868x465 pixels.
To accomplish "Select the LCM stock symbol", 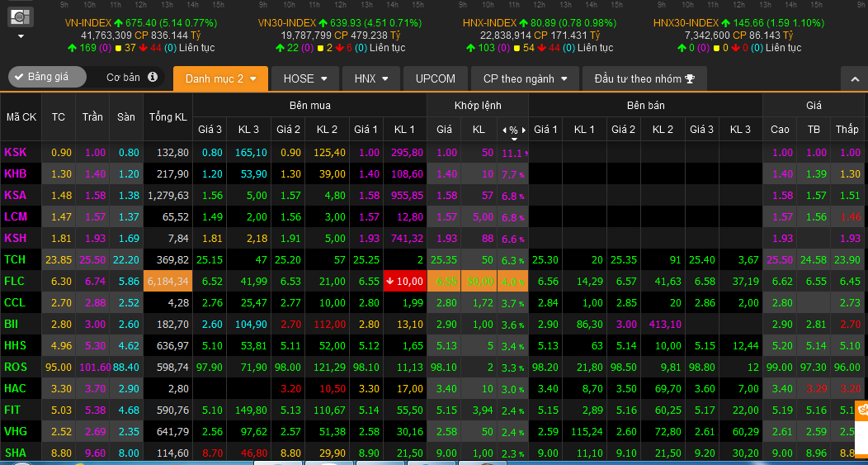I will [16, 216].
